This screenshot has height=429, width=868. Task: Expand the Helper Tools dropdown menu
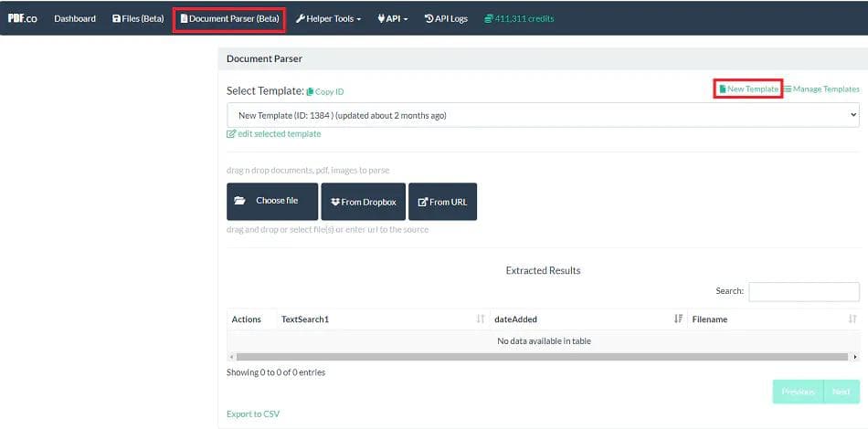pos(328,18)
